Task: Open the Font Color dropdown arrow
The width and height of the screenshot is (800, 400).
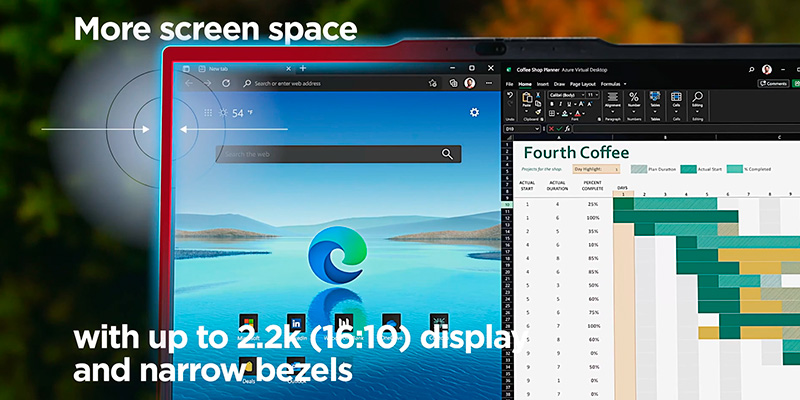Action: 584,113
